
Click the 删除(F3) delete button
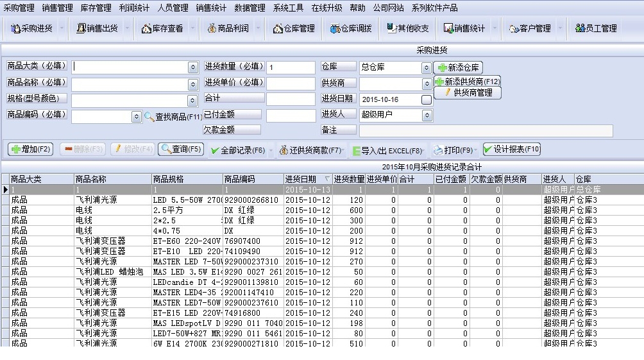pyautogui.click(x=83, y=149)
